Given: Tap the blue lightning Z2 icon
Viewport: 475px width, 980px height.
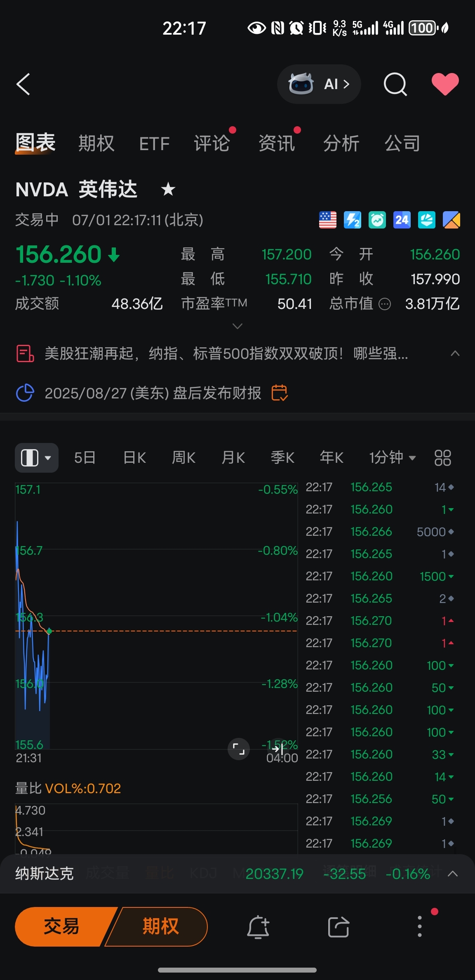Looking at the screenshot, I should [x=353, y=220].
